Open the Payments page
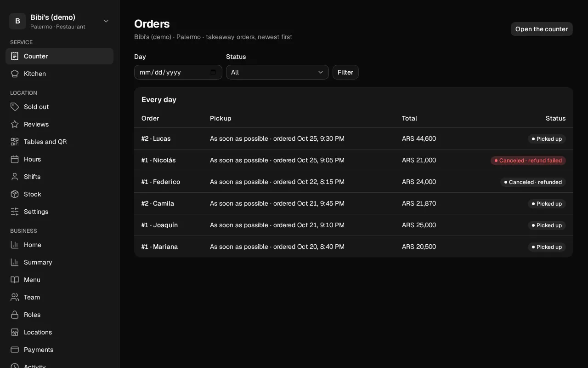Screen dimensions: 588x368 (59, 350)
